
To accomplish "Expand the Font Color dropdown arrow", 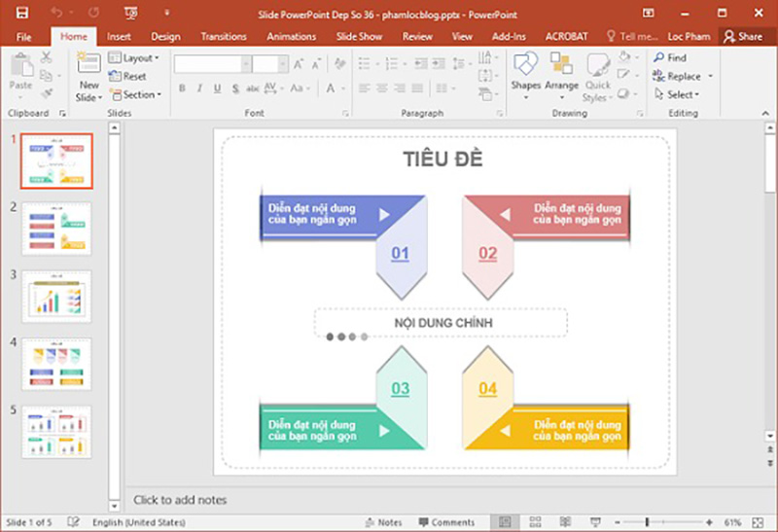I will (343, 89).
